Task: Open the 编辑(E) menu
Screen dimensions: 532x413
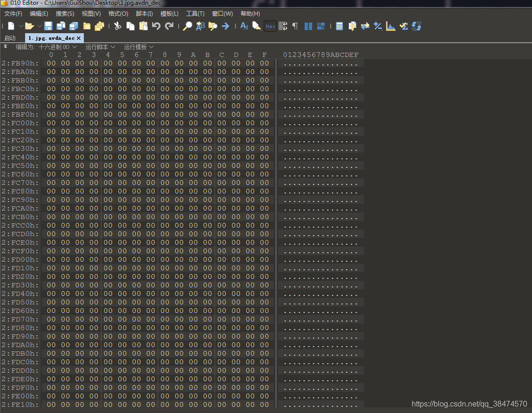Action: [x=39, y=14]
